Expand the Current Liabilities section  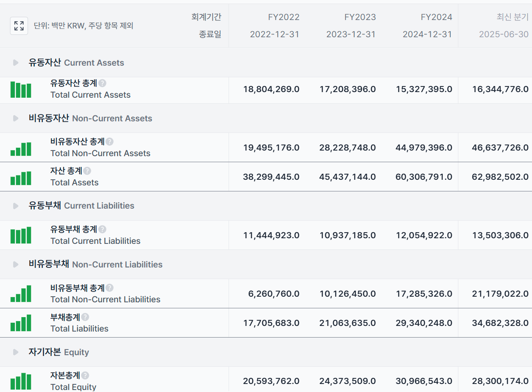point(16,206)
